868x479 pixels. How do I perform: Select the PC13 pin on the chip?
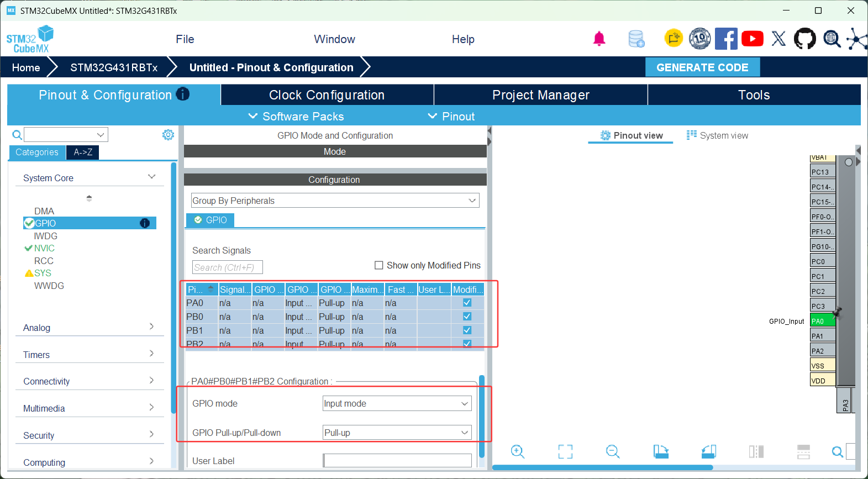pos(823,172)
